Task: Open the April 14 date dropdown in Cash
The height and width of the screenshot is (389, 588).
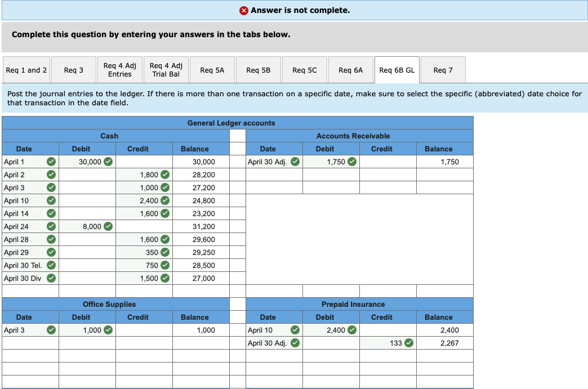Action: click(30, 213)
